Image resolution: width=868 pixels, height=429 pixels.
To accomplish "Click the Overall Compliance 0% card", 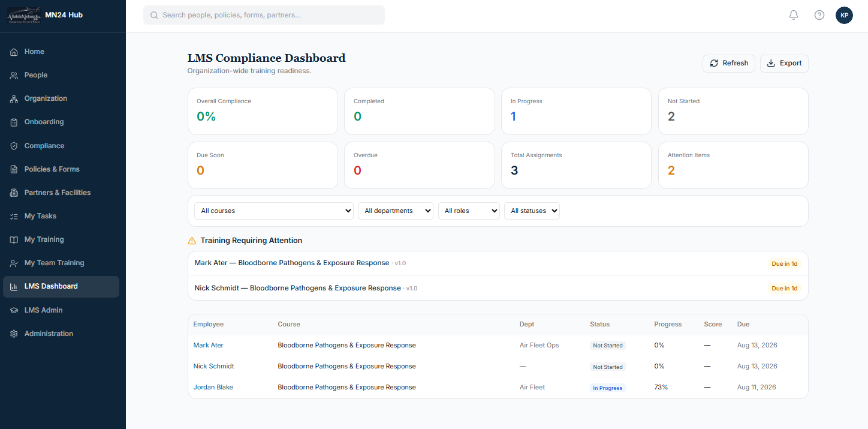I will click(x=263, y=111).
